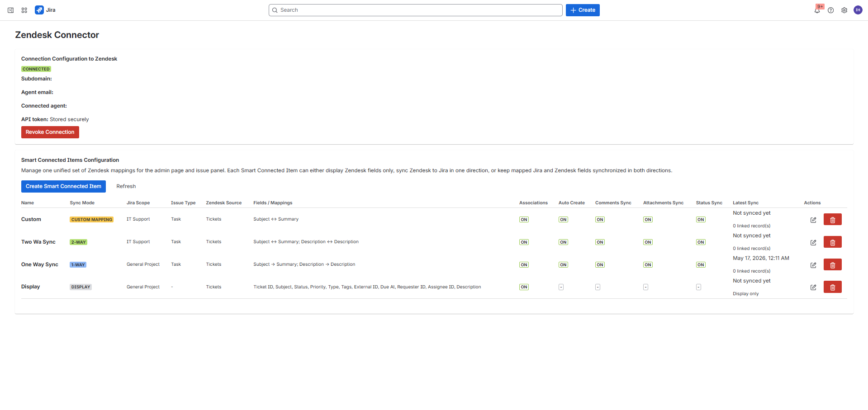This screenshot has width=868, height=410.
Task: Toggle Status Sync ON for Custom row
Action: click(x=701, y=220)
